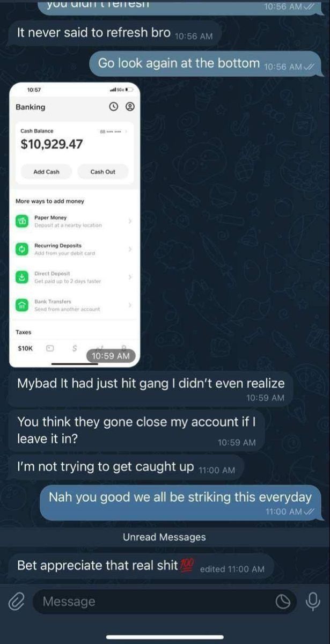This screenshot has height=644, width=330.
Task: Tap the paperclip attachment icon
Action: point(17,602)
